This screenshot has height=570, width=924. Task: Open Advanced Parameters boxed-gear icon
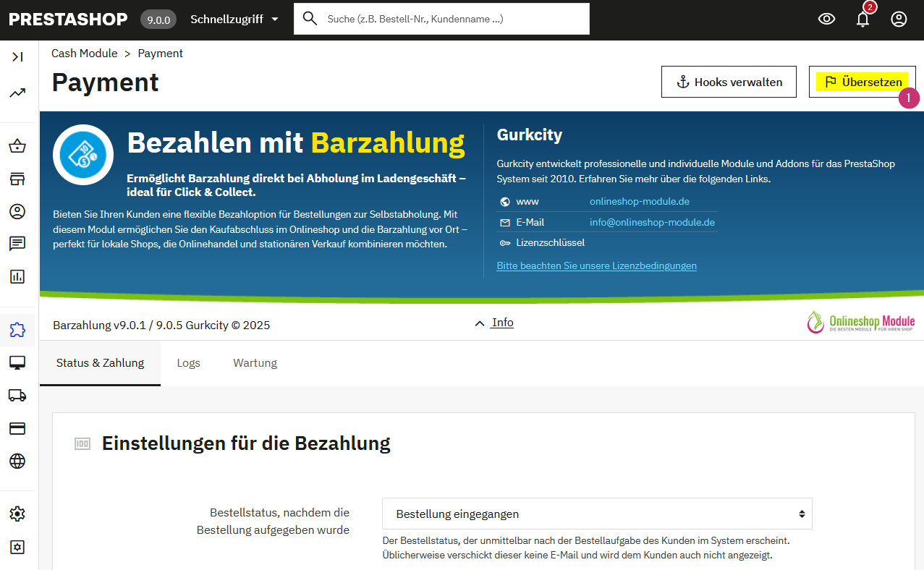pyautogui.click(x=17, y=547)
